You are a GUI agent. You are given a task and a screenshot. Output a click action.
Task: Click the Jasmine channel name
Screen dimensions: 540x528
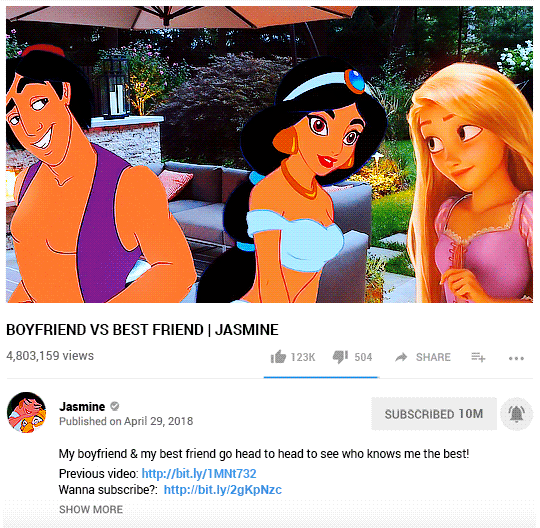(82, 406)
